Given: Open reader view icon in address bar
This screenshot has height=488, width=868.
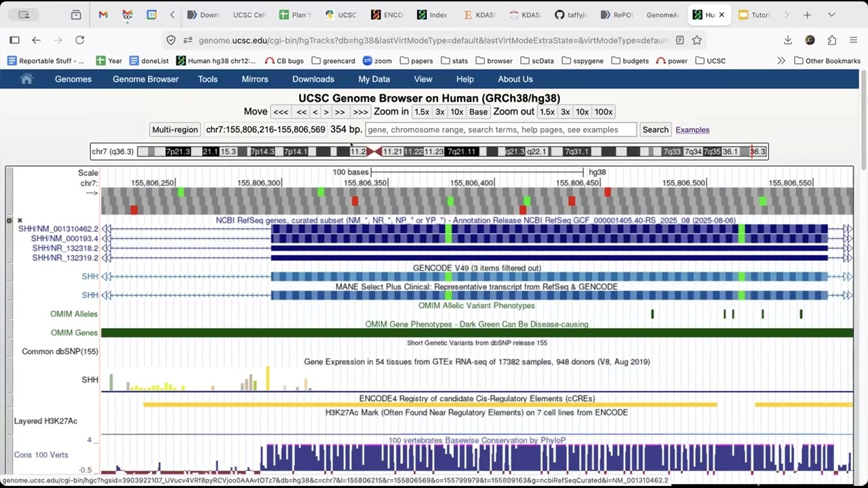Looking at the screenshot, I should [680, 40].
